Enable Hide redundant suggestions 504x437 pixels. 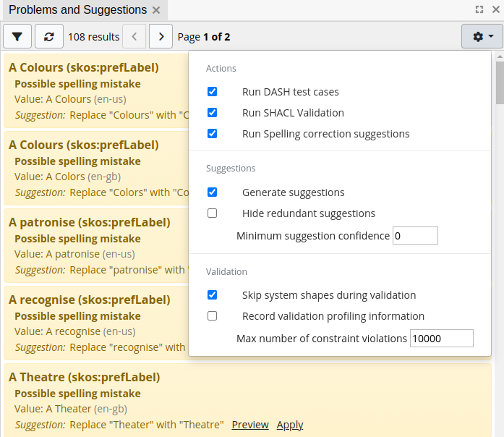(x=212, y=213)
